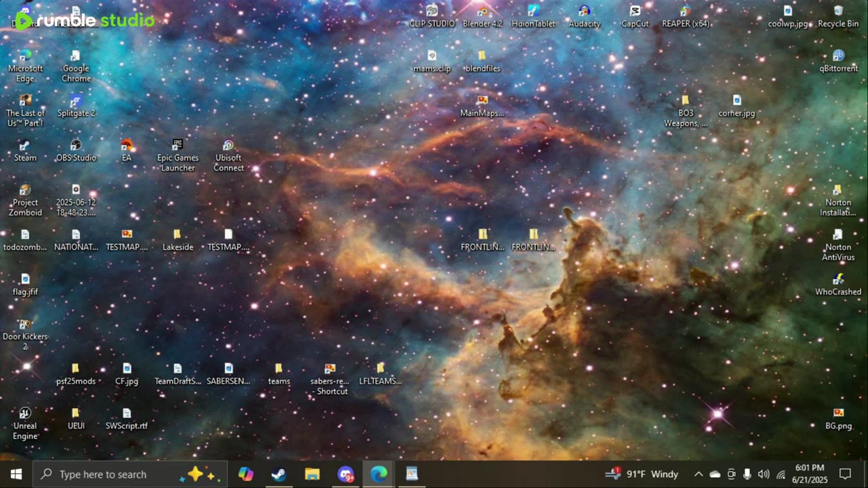This screenshot has height=488, width=868.
Task: Open the volume speaker control
Action: click(764, 474)
